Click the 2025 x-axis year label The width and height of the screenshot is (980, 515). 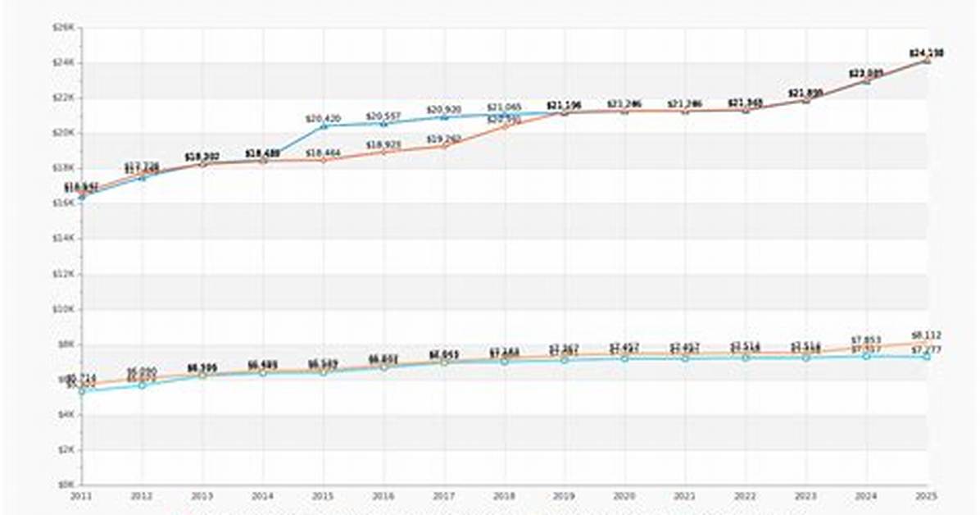click(x=927, y=496)
